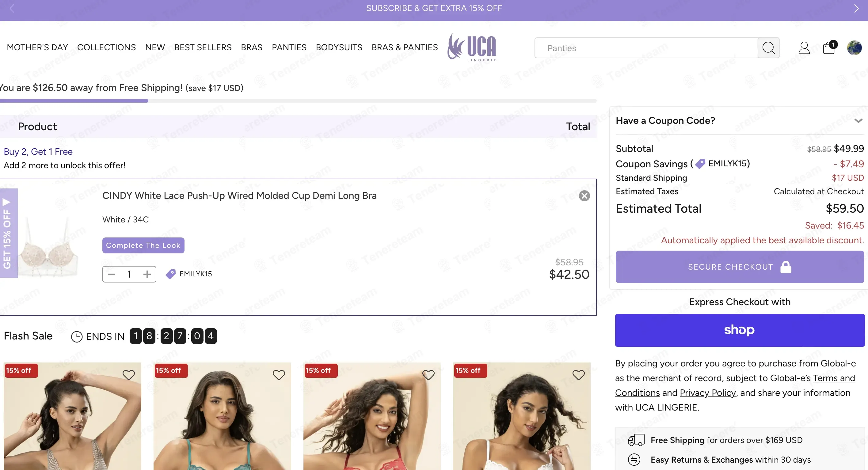Open the PANTIES menu

(x=289, y=47)
